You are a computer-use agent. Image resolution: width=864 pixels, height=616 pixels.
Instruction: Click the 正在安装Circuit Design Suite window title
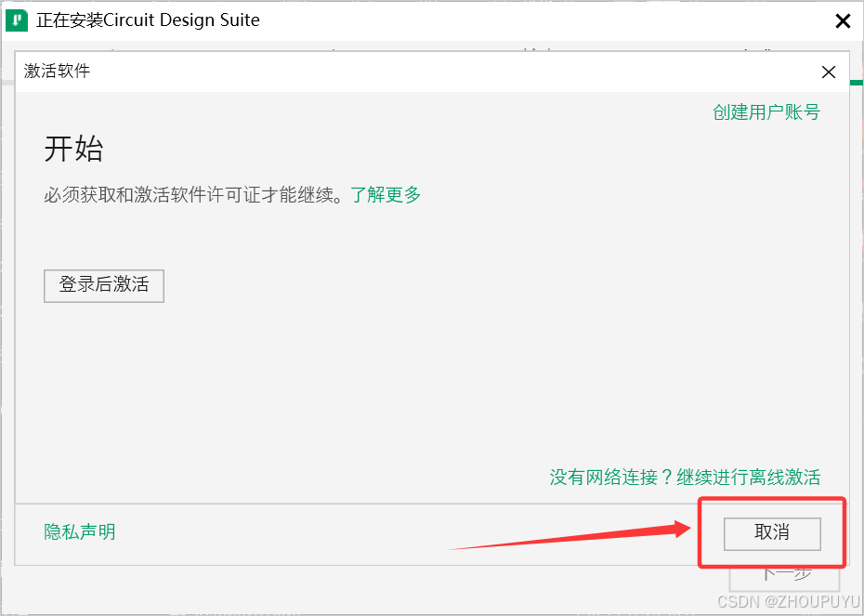pyautogui.click(x=148, y=21)
